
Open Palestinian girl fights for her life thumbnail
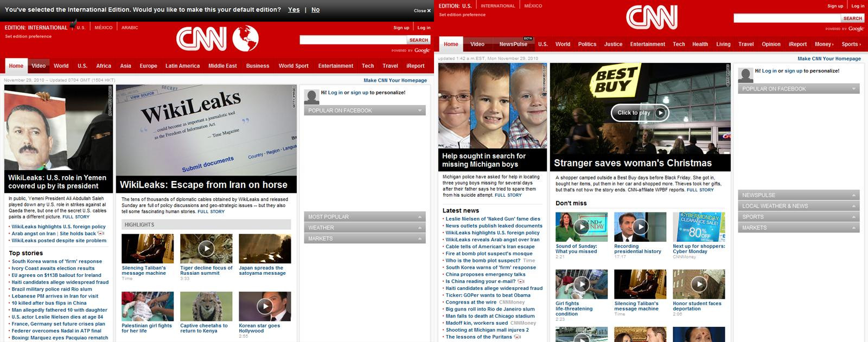[x=148, y=306]
